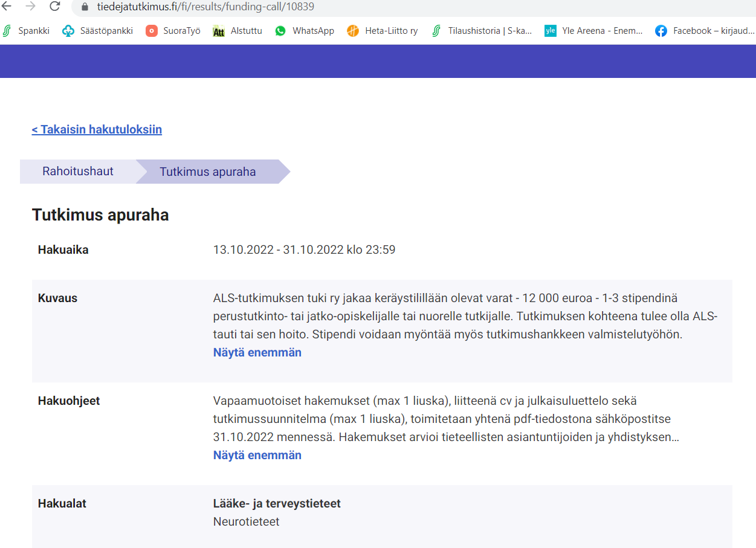The height and width of the screenshot is (548, 756).
Task: Expand Kuvaus with Näytä enemmän
Action: click(x=257, y=352)
